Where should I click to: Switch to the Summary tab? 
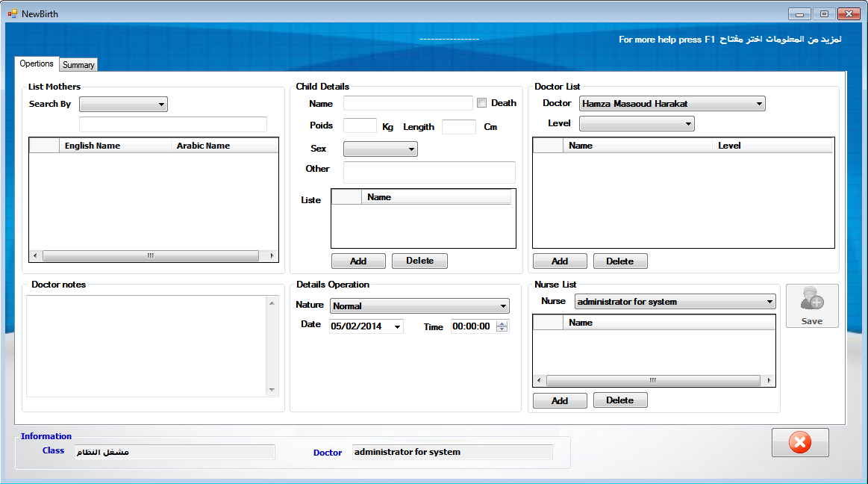(x=78, y=65)
